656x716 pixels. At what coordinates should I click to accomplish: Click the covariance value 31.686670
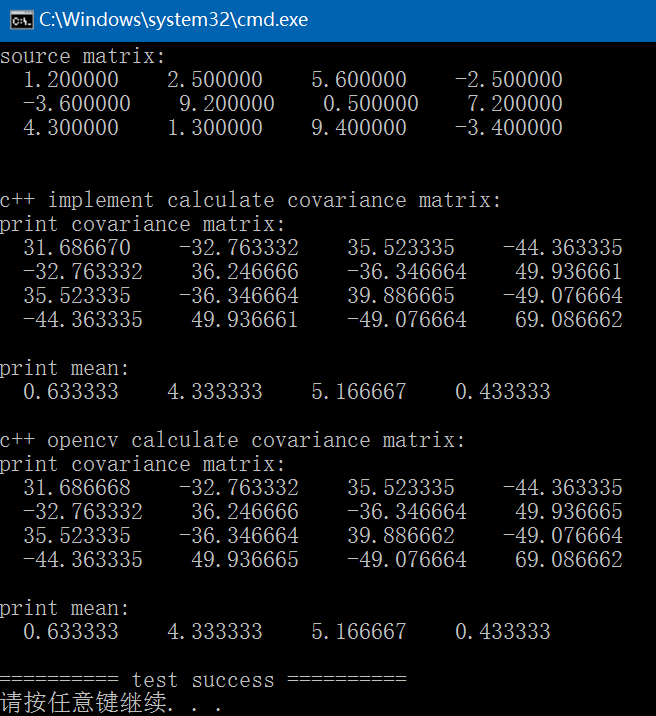click(77, 248)
